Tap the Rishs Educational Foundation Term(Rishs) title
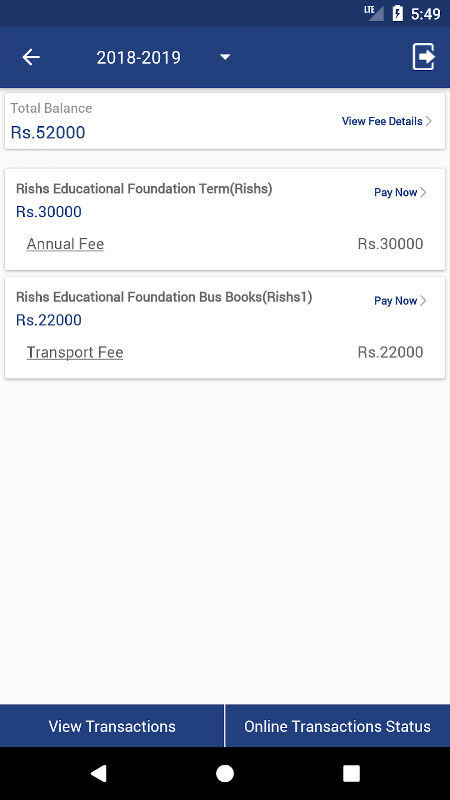This screenshot has width=450, height=800. (144, 189)
